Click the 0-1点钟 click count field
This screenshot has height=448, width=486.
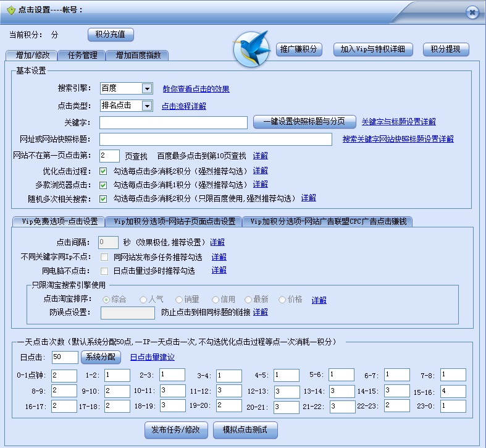[x=64, y=376]
